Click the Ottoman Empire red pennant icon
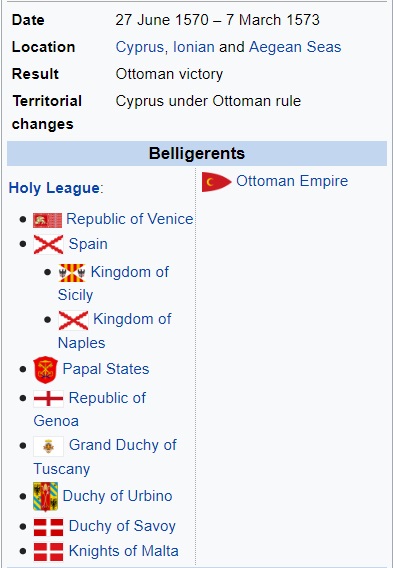 tap(217, 182)
